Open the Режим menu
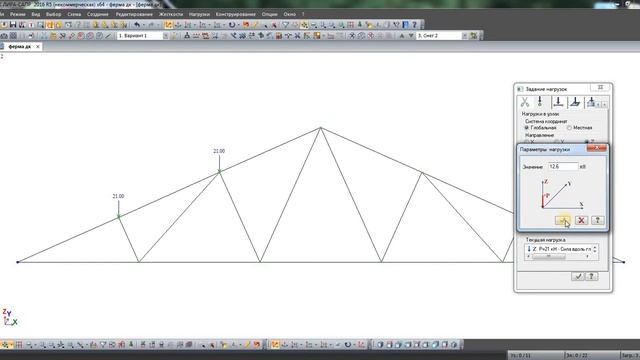Screen dimensions: 640x360 click(18, 14)
